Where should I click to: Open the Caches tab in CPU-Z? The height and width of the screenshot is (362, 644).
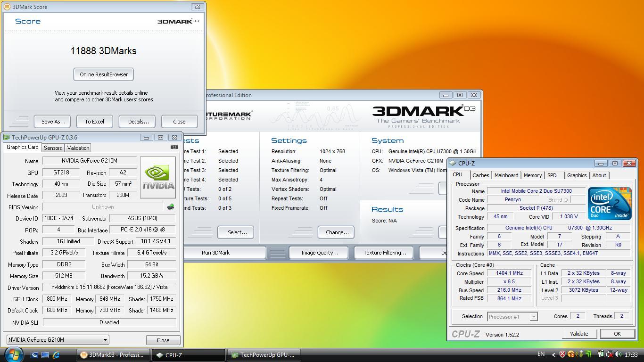[x=480, y=175]
